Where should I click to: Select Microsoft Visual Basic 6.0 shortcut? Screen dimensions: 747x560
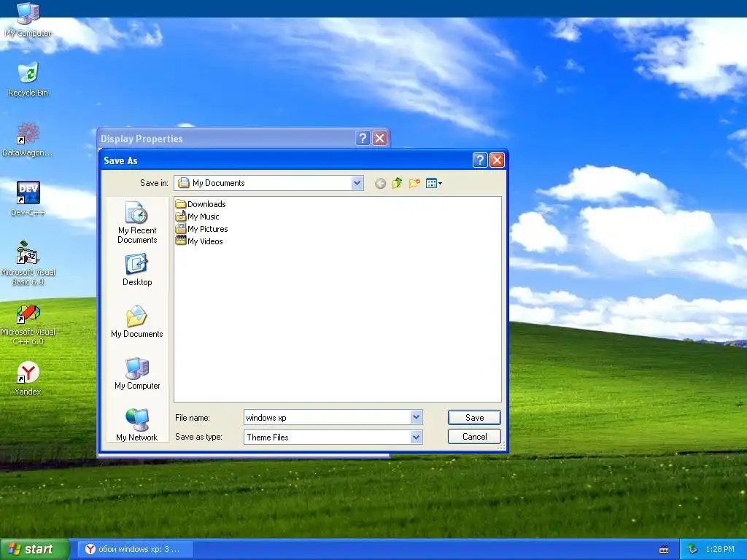(x=28, y=263)
